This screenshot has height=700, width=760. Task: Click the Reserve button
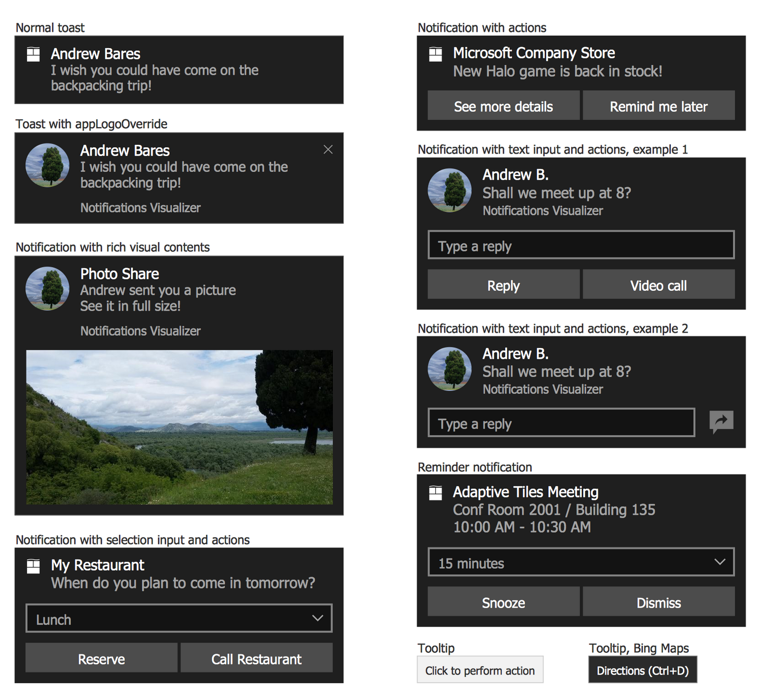(x=101, y=658)
